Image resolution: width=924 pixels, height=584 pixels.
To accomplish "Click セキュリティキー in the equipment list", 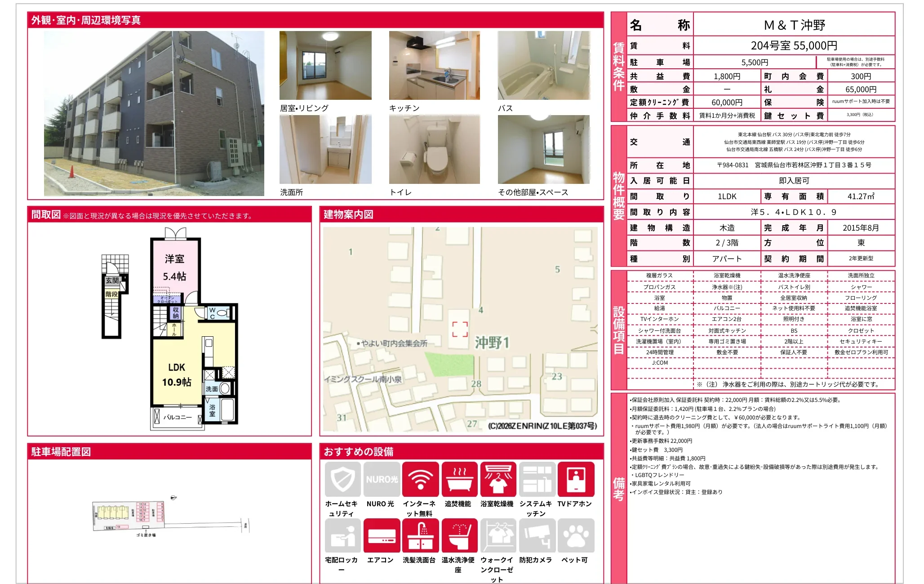I will [x=861, y=342].
